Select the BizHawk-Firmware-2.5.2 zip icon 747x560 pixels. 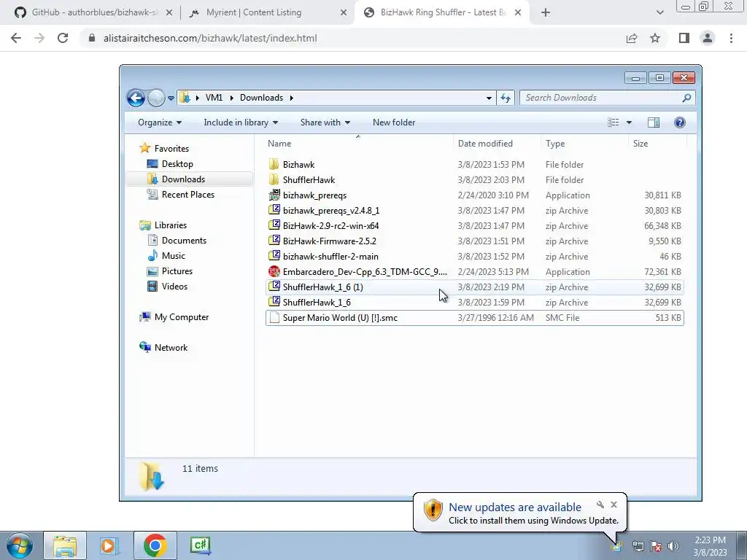point(274,241)
